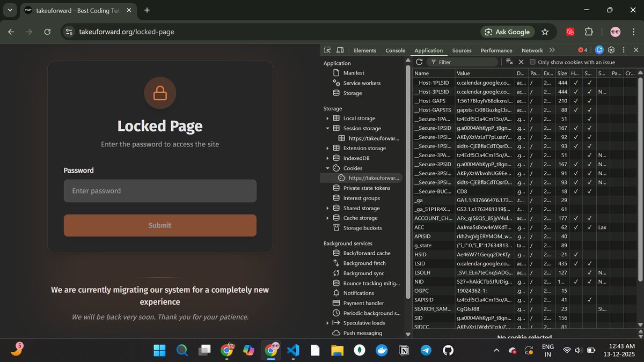This screenshot has width=644, height=362.
Task: Open Notifications background service
Action: (x=358, y=293)
